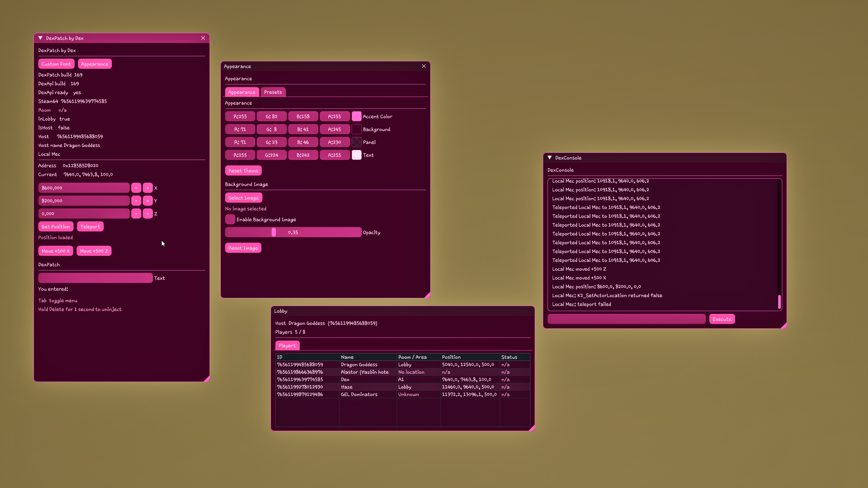Image resolution: width=868 pixels, height=488 pixels.
Task: Increase X coordinate with plus button
Action: click(148, 188)
